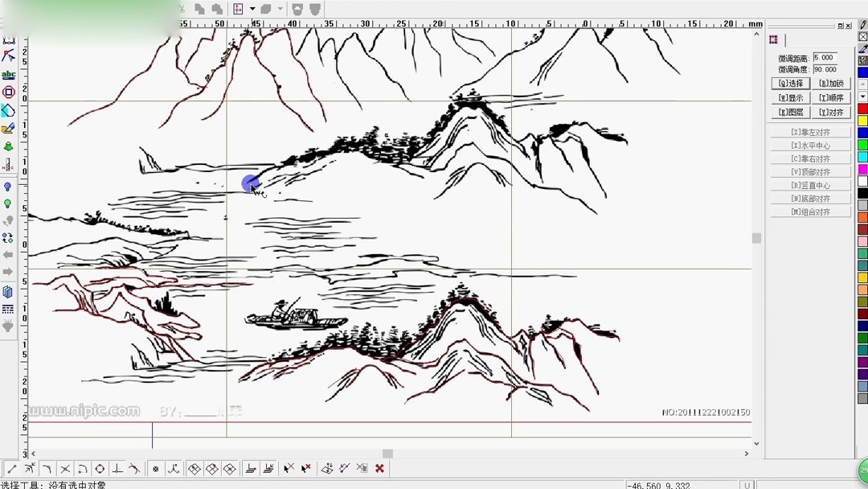
Task: Toggle [R]图层 layer option
Action: click(x=790, y=112)
